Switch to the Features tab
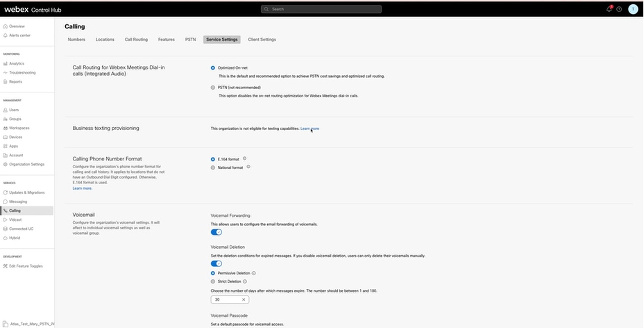Viewport: 644px width, 328px height. [167, 40]
